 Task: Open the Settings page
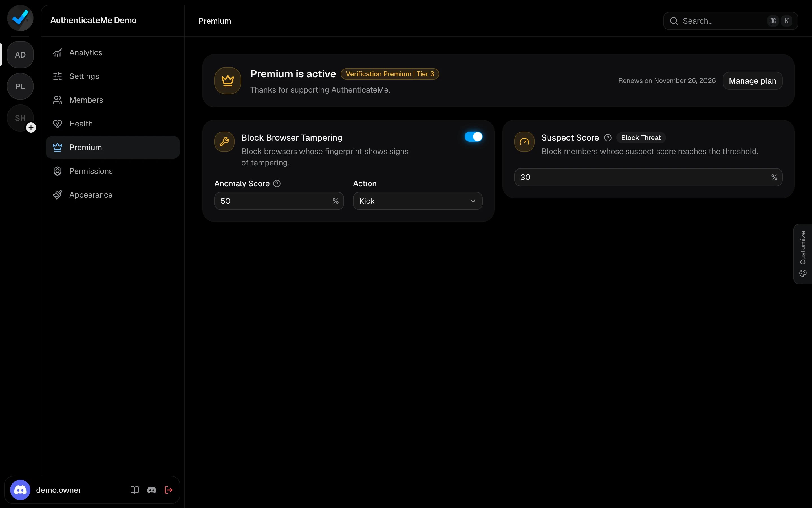[x=113, y=76]
